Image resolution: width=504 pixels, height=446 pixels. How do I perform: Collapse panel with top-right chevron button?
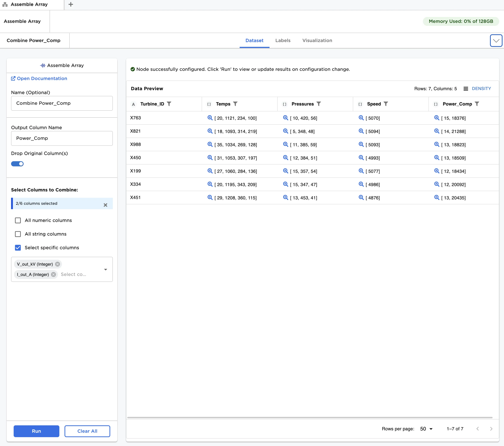pyautogui.click(x=496, y=41)
